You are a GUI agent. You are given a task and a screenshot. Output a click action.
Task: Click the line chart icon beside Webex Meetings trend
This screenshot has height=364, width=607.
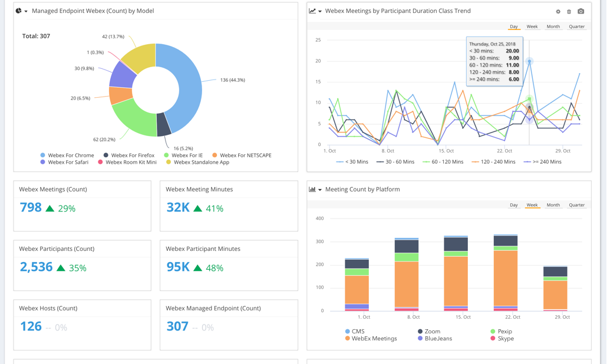point(312,11)
